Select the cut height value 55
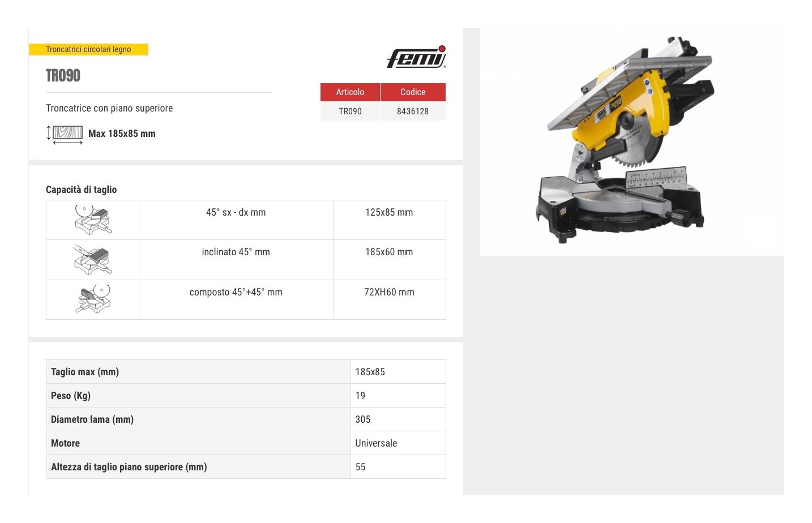Image resolution: width=812 pixels, height=523 pixels. tap(360, 467)
